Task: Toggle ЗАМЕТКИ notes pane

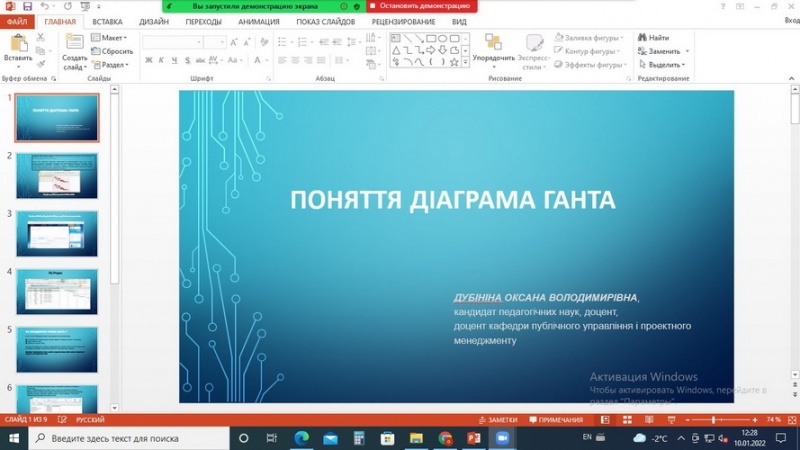Action: 498,420
